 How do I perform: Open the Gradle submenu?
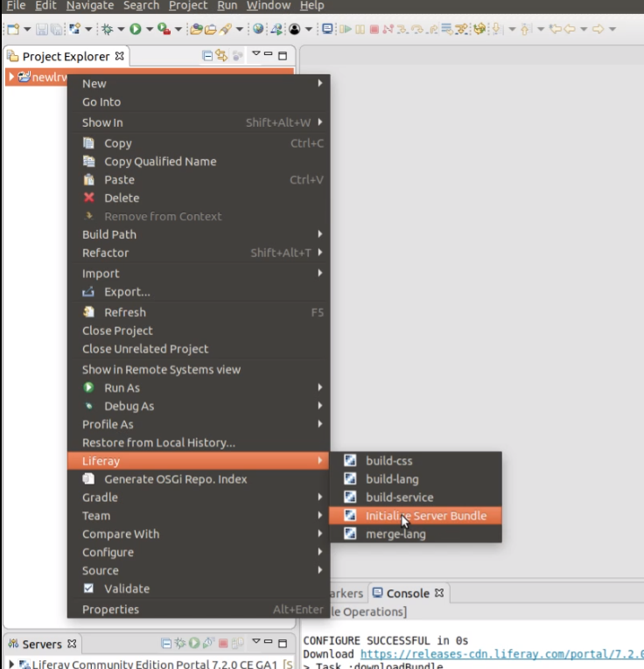[x=199, y=497]
